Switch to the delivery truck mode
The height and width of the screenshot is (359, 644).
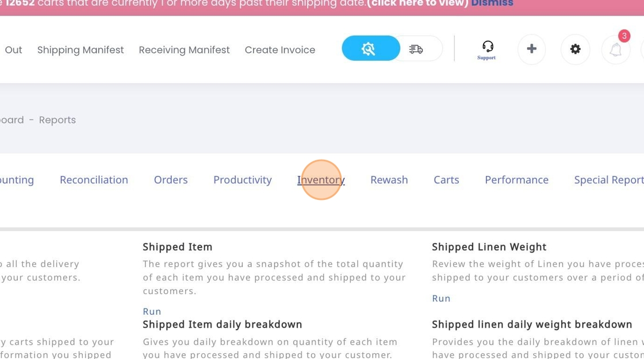coord(416,49)
